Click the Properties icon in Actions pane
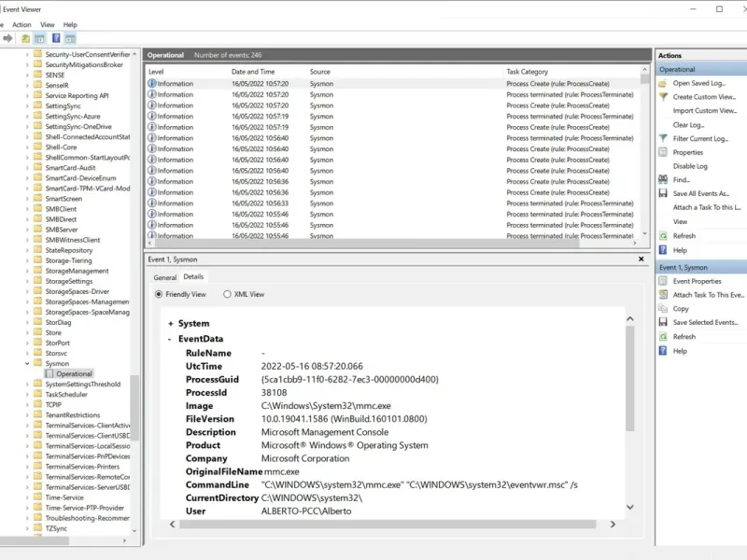 (x=663, y=152)
